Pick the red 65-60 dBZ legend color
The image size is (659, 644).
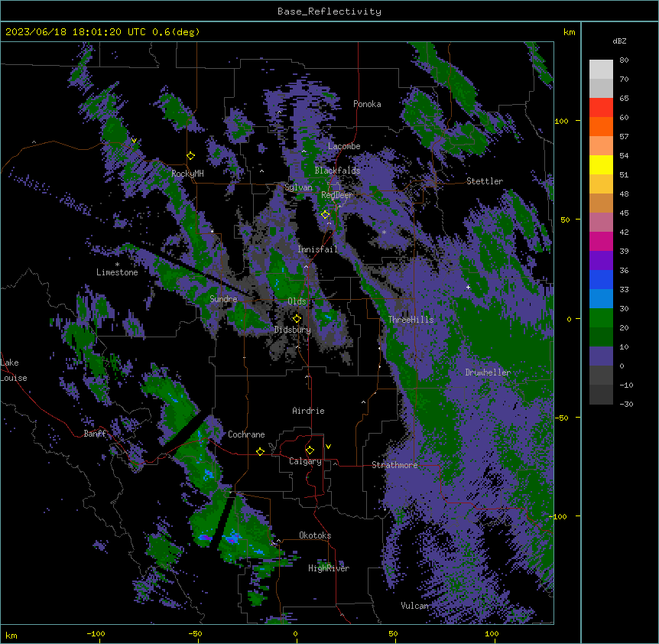(601, 107)
